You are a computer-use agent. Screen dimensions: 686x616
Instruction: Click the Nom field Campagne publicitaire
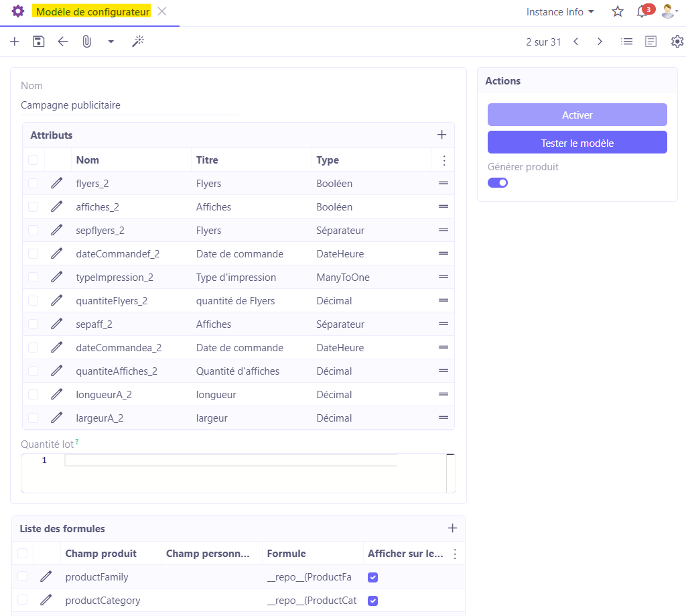pos(129,105)
